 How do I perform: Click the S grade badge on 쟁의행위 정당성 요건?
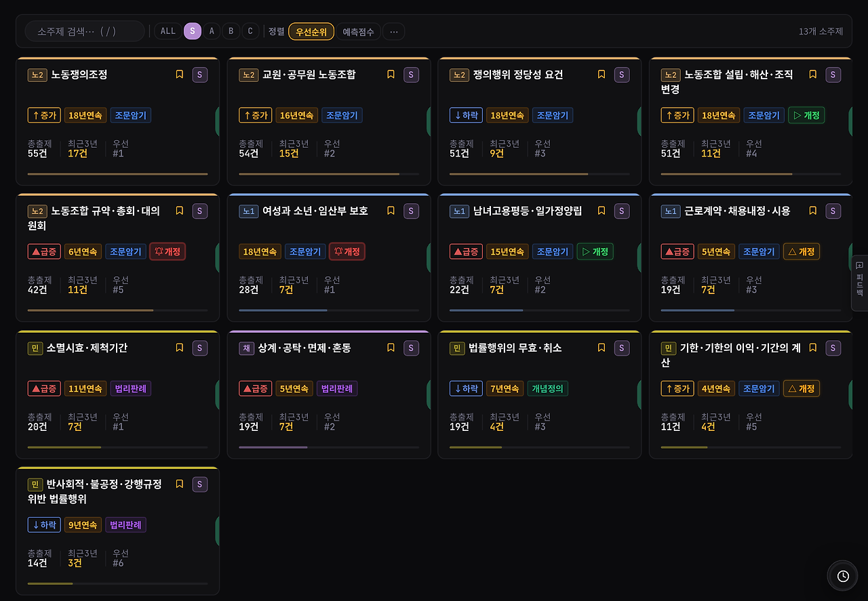coord(622,75)
